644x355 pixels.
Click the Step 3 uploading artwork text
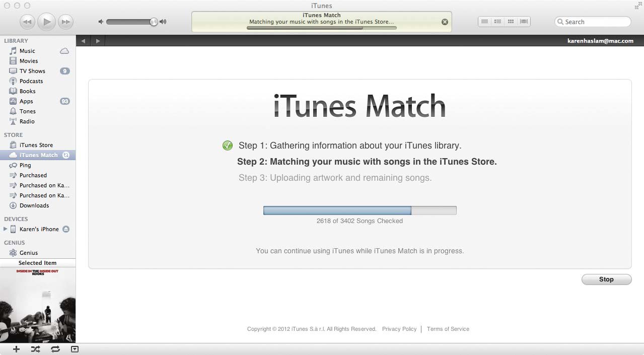335,178
